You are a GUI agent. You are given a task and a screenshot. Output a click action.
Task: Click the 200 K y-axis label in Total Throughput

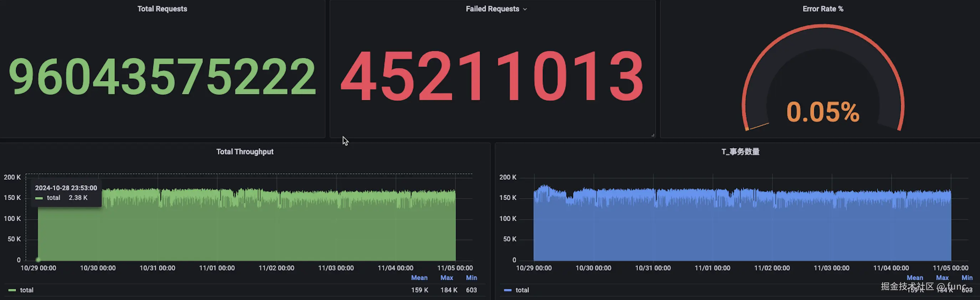[x=12, y=177]
